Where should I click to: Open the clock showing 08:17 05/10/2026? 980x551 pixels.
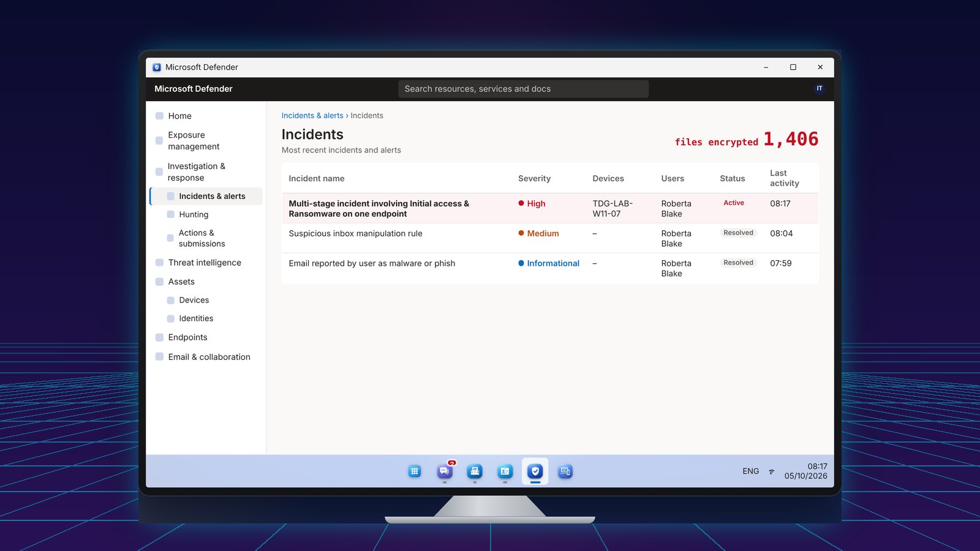click(x=805, y=471)
